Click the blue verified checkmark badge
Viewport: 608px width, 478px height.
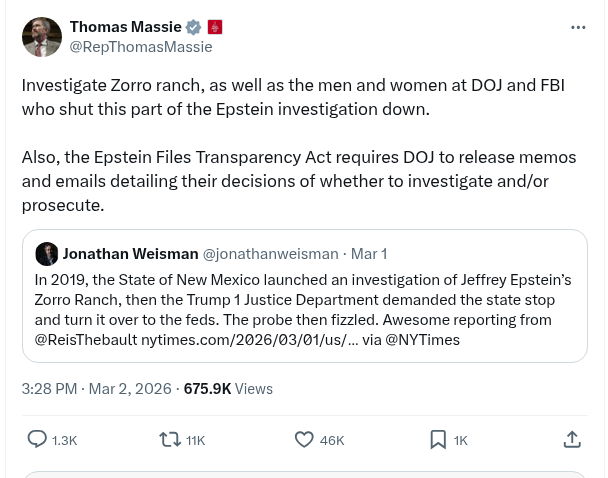pos(194,27)
